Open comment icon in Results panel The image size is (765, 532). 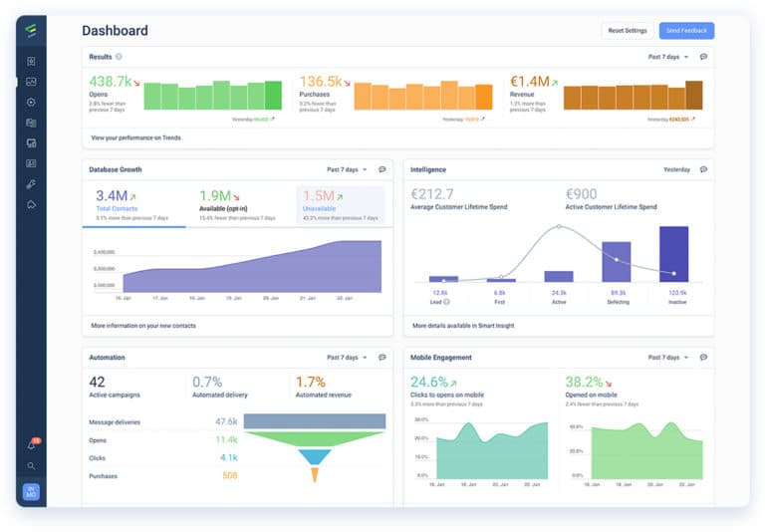point(703,57)
